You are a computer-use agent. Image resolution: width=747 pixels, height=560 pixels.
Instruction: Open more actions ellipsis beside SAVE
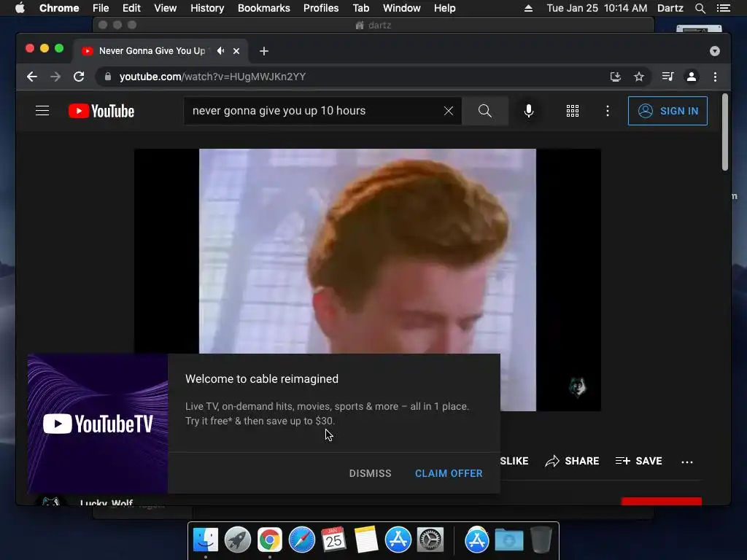tap(687, 462)
